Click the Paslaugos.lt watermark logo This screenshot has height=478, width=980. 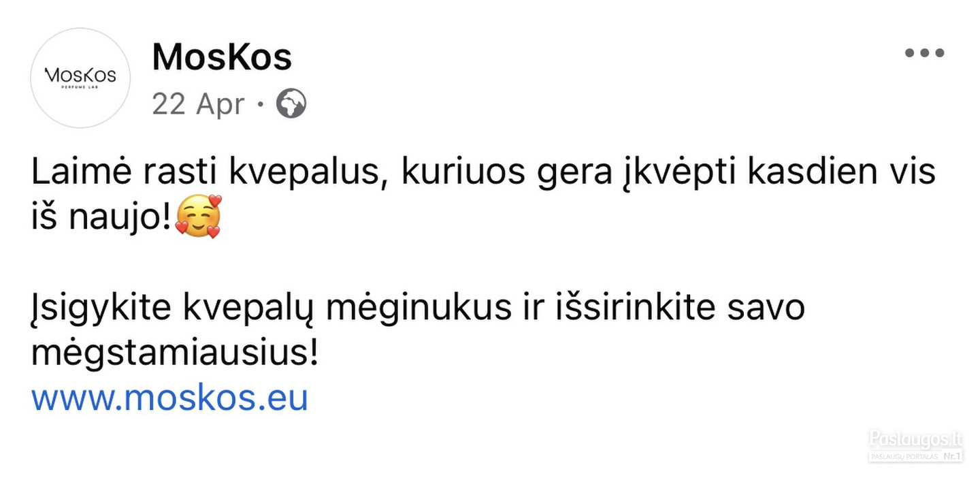point(916,439)
